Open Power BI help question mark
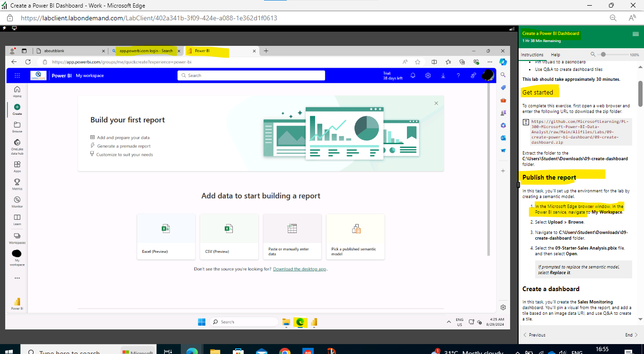 [x=458, y=76]
